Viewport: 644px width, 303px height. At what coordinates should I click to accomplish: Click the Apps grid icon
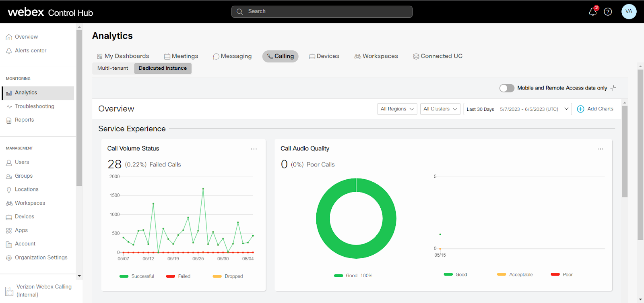[x=9, y=231]
